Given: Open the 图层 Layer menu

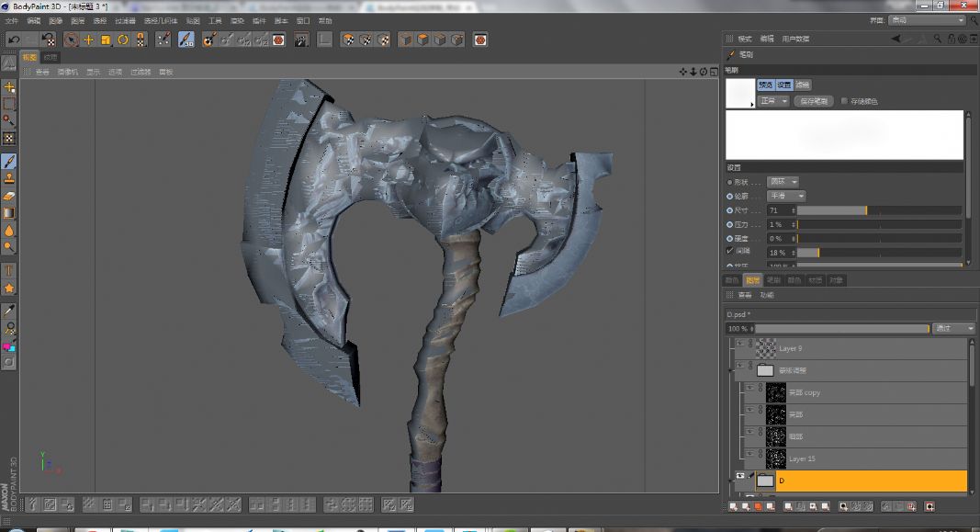Looking at the screenshot, I should click(x=77, y=21).
